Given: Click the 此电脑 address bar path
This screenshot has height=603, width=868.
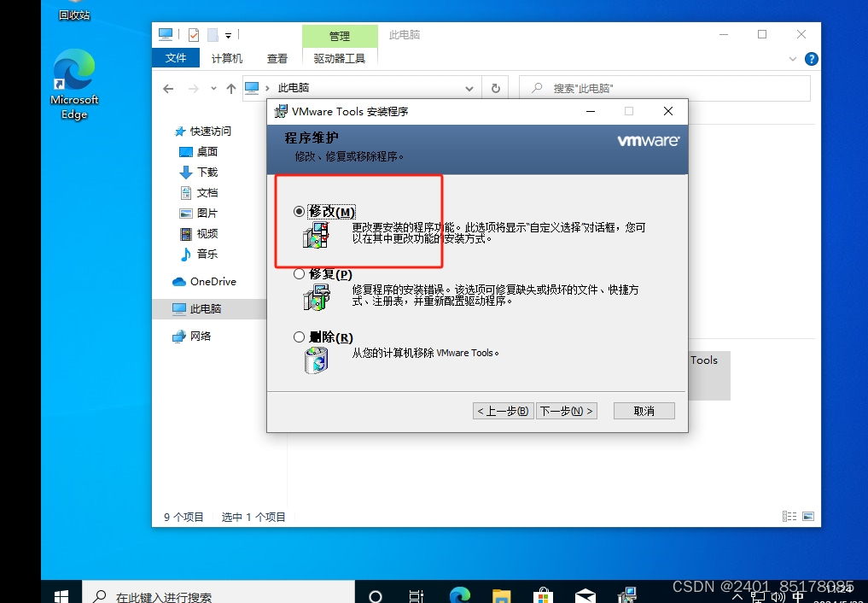Looking at the screenshot, I should click(294, 88).
